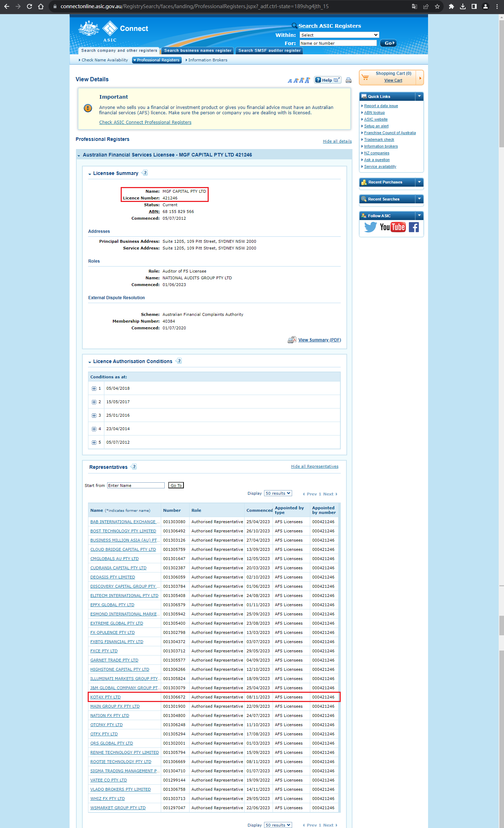Open Report a data issue link
Image resolution: width=504 pixels, height=828 pixels.
click(381, 106)
